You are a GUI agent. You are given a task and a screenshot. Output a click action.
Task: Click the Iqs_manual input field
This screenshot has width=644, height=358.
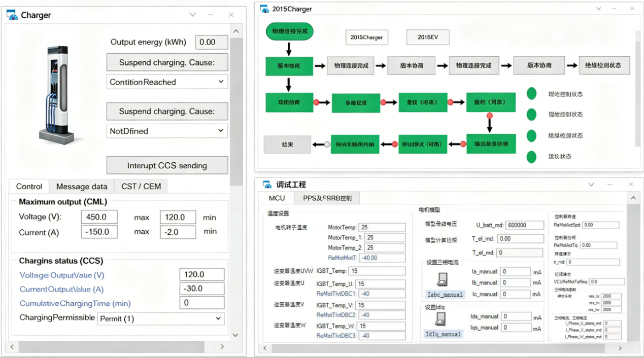pos(515,328)
